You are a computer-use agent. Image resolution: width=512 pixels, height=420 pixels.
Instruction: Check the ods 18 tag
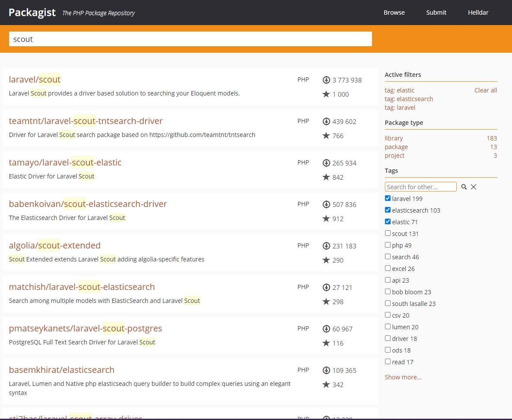(388, 350)
